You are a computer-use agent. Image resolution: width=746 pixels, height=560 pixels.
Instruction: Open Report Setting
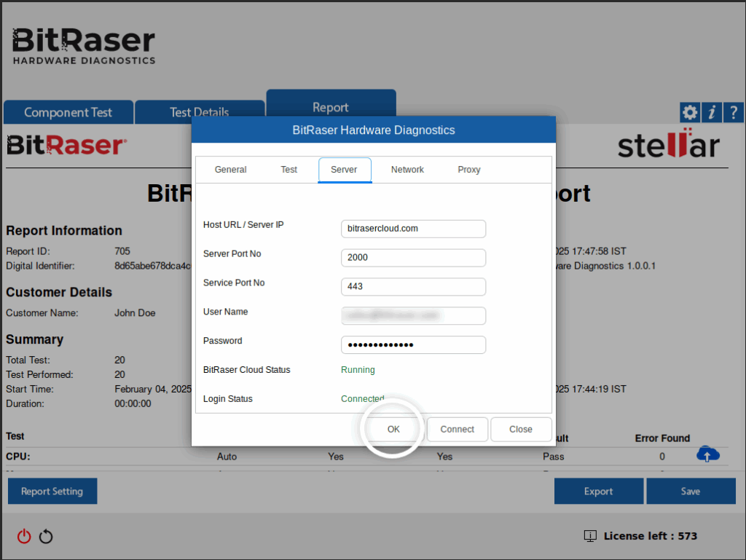pos(52,491)
